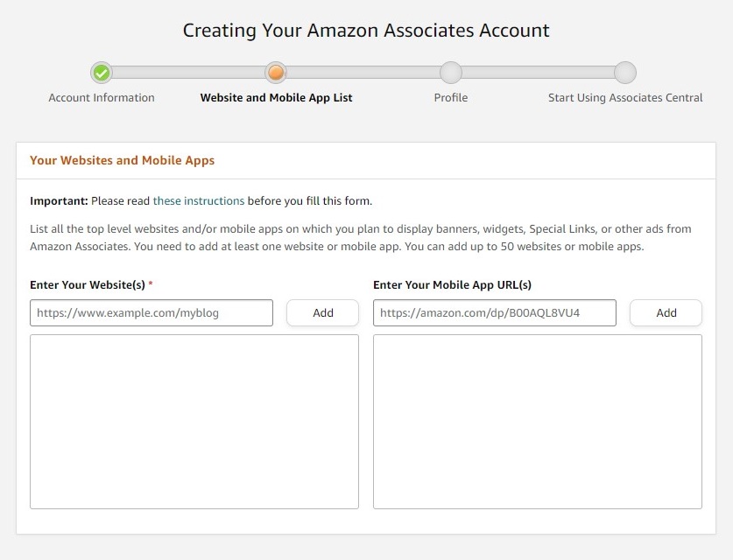The height and width of the screenshot is (560, 733).
Task: Click Add next to website field
Action: pyautogui.click(x=322, y=313)
